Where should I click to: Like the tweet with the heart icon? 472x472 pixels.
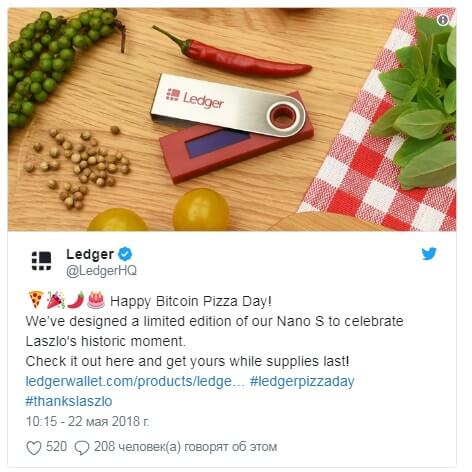pyautogui.click(x=34, y=448)
